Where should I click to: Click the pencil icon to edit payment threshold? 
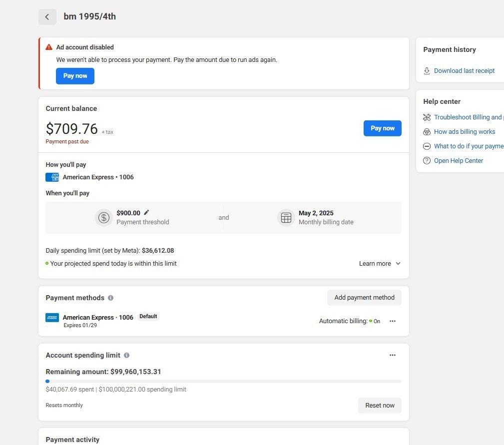point(146,213)
